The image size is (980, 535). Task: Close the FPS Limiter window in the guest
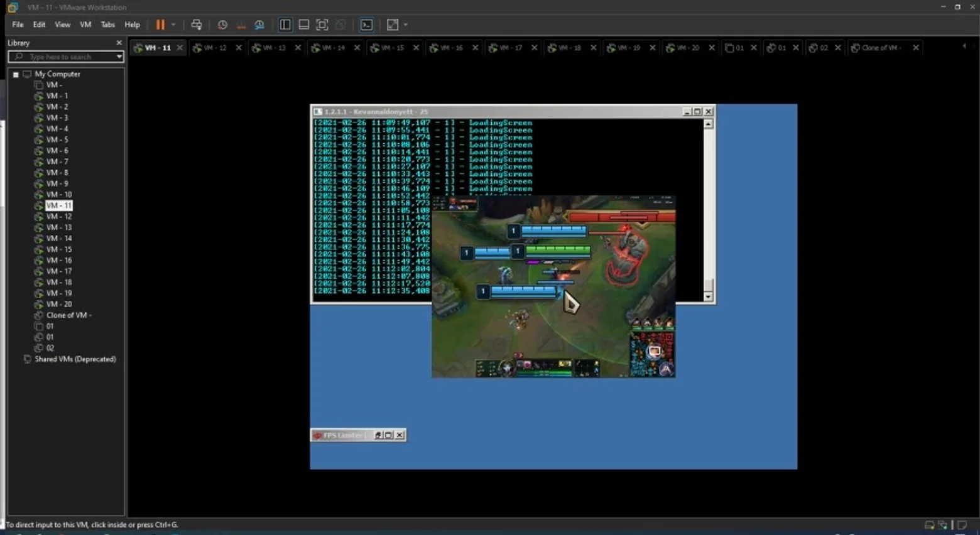(400, 435)
